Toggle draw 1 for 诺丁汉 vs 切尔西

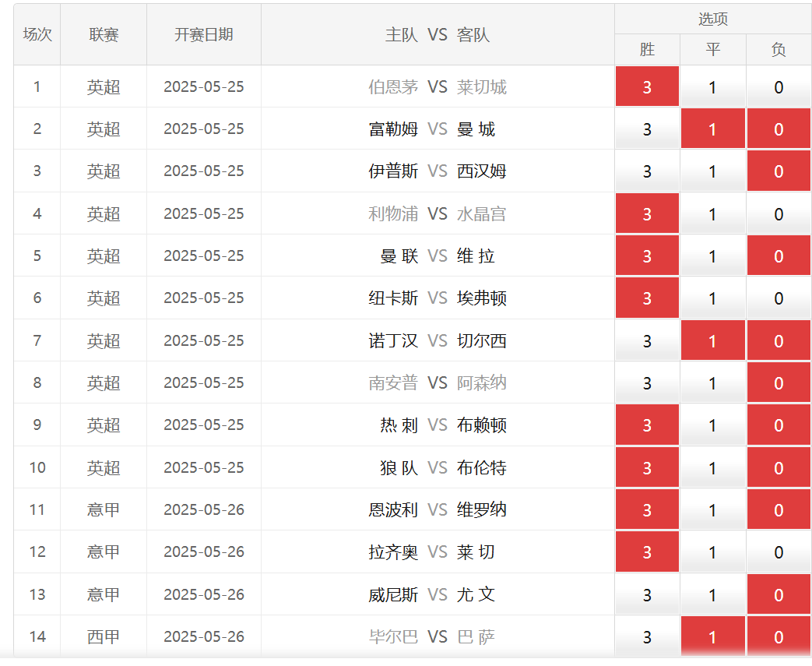pos(712,340)
